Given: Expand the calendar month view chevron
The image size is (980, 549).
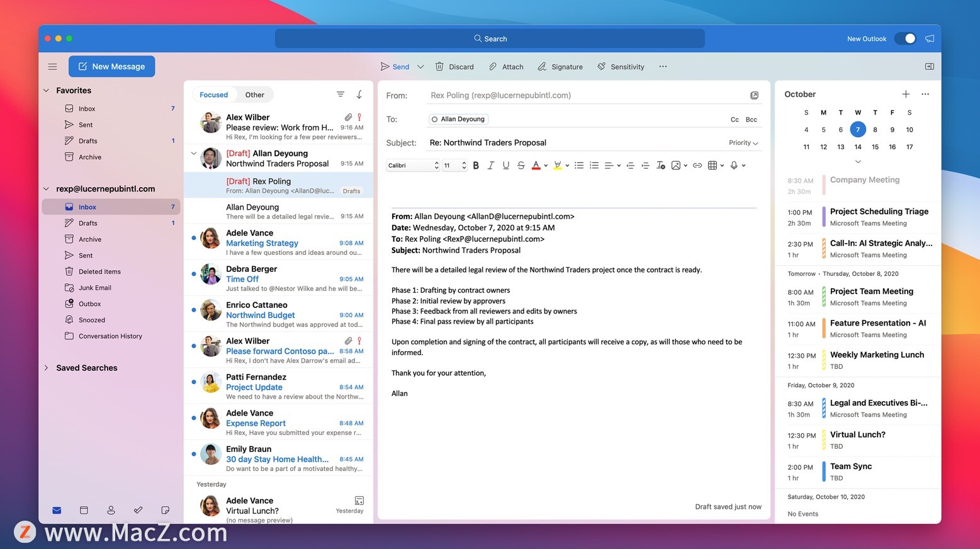Looking at the screenshot, I should coord(858,162).
